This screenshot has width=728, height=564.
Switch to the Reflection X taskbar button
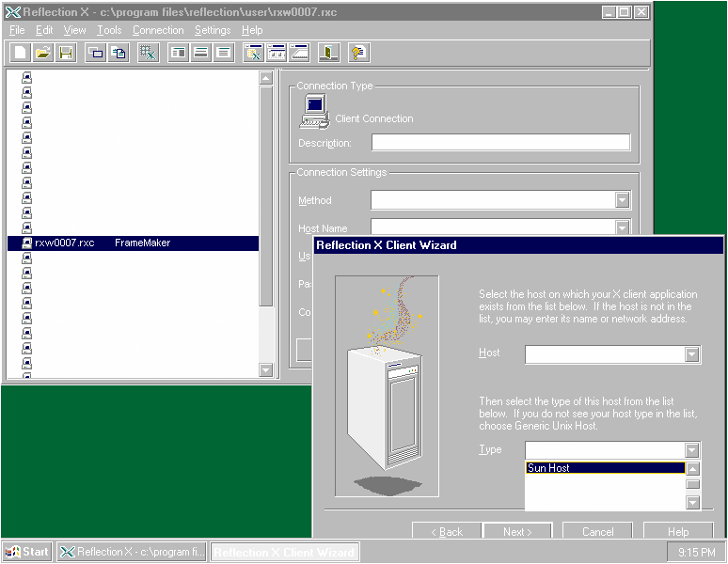pyautogui.click(x=132, y=552)
